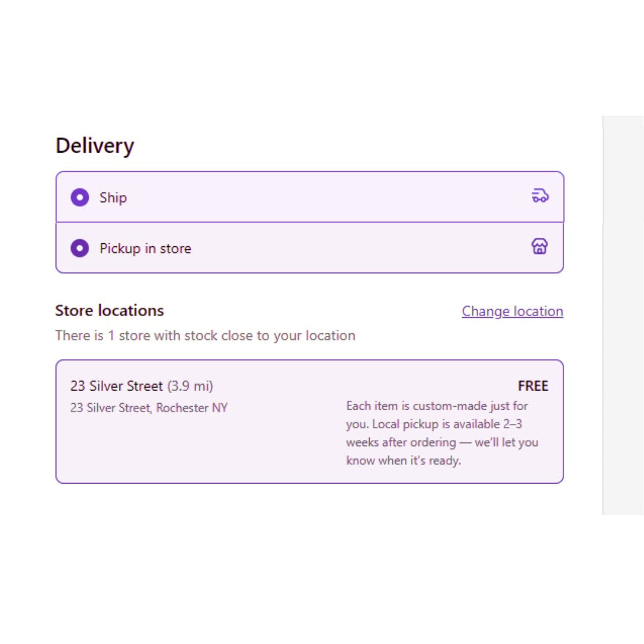Click the "Pickup in store" label text

coord(145,249)
